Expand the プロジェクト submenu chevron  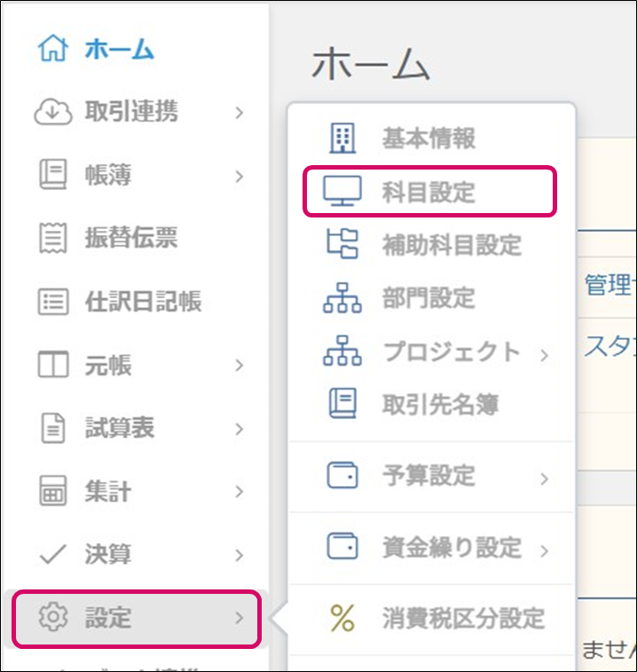(544, 355)
